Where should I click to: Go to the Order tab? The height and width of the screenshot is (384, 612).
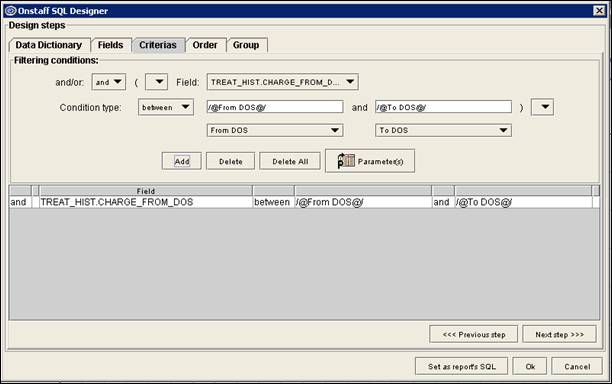coord(205,45)
